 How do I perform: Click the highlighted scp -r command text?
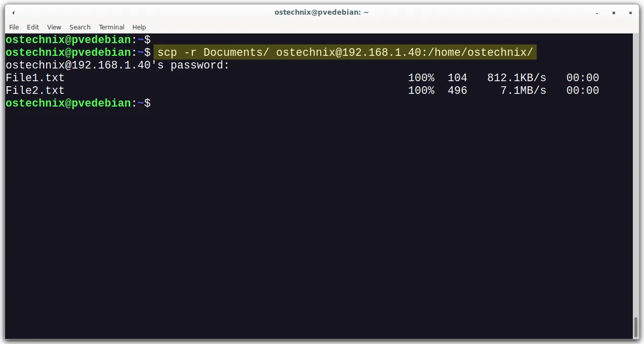[345, 52]
